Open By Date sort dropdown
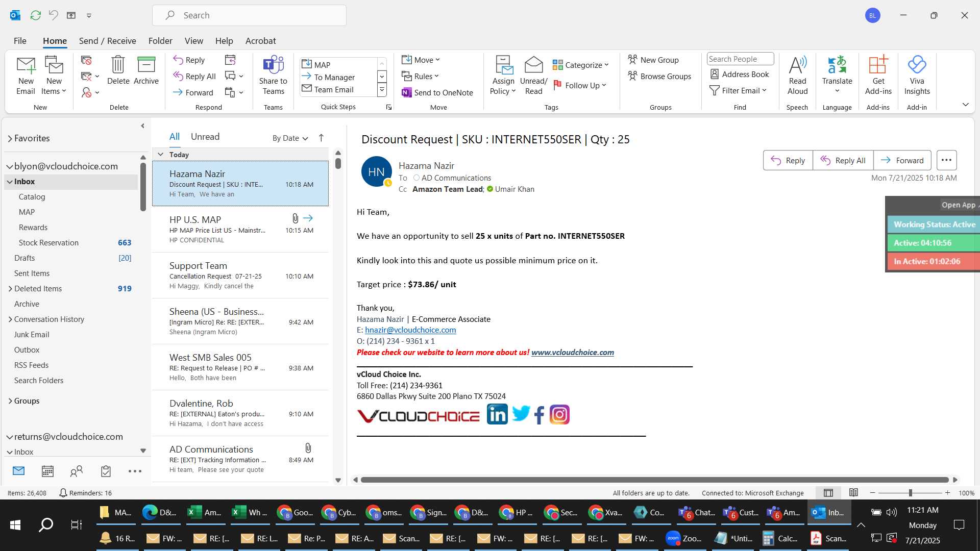The width and height of the screenshot is (980, 551). (290, 138)
